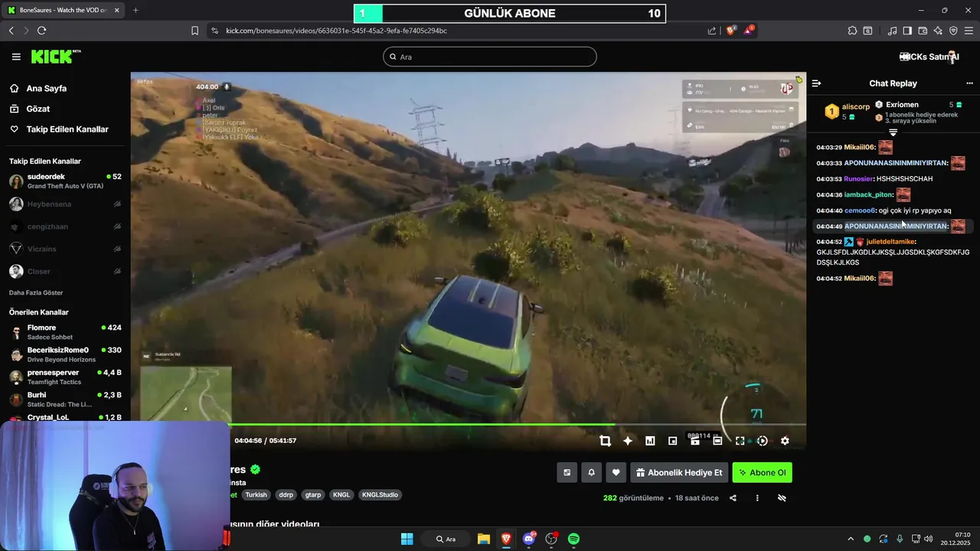The height and width of the screenshot is (551, 980).
Task: Expand Daha Fazla Göster
Action: 36,293
